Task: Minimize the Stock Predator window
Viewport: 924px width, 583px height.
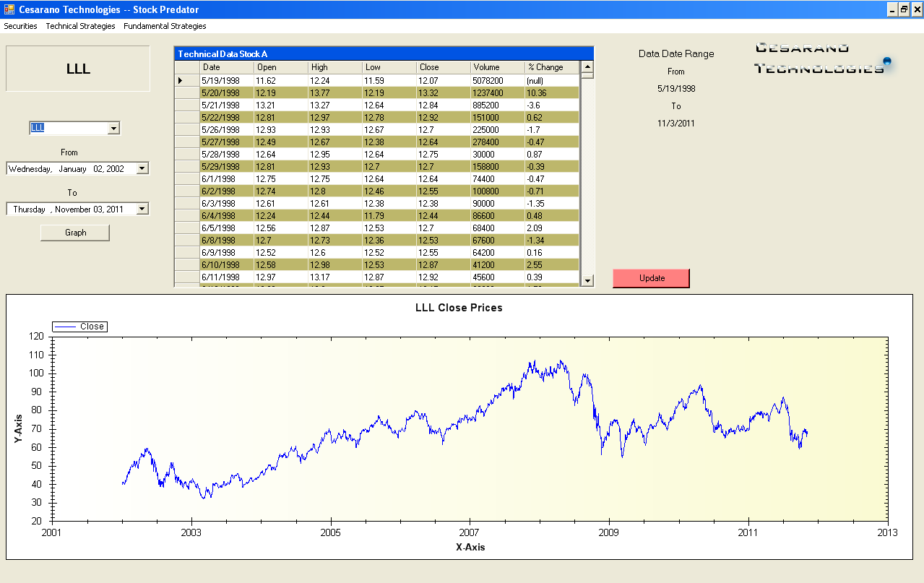Action: coord(892,9)
